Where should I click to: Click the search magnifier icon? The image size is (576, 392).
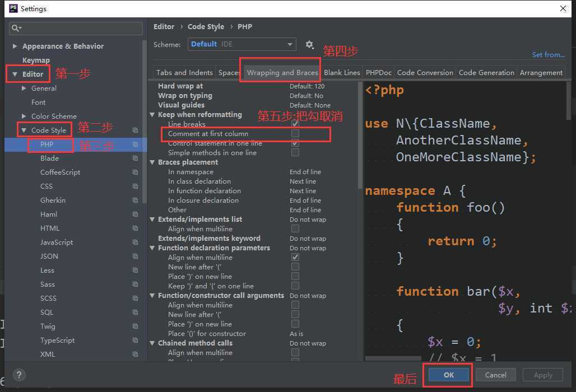pos(16,28)
